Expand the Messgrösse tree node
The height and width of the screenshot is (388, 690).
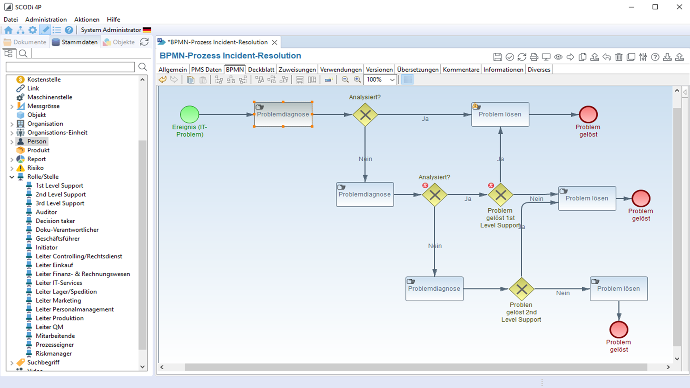(12, 106)
